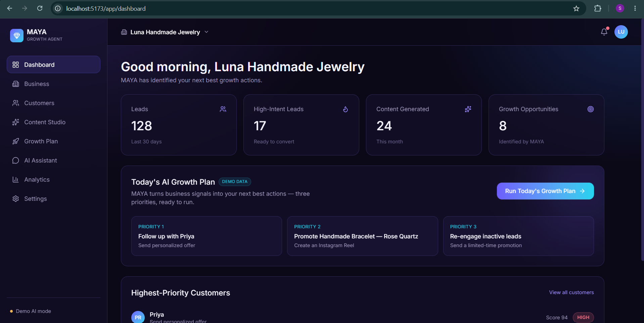The image size is (644, 323).
Task: Open the Dashboard menu item
Action: [x=53, y=64]
